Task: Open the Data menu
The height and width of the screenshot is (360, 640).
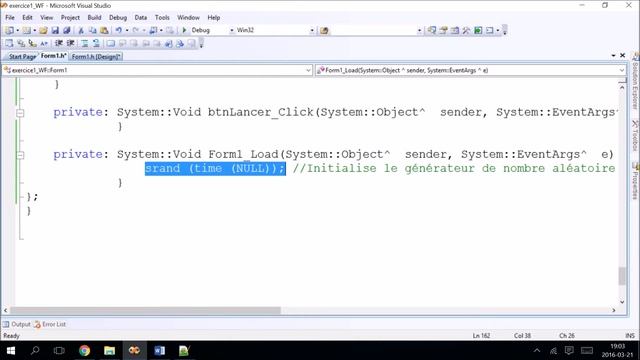Action: (141, 18)
